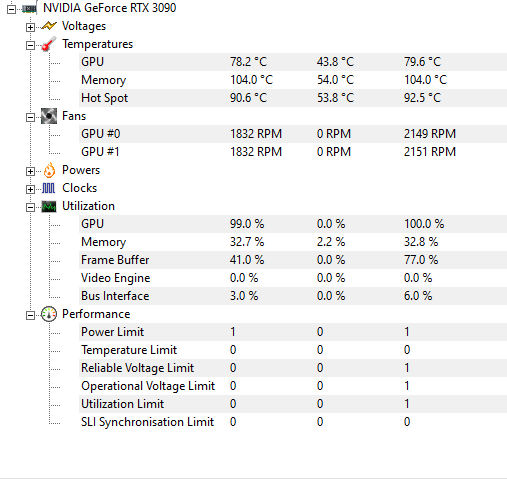Expand the Powers section
Screen dimensions: 507x480
[30, 171]
